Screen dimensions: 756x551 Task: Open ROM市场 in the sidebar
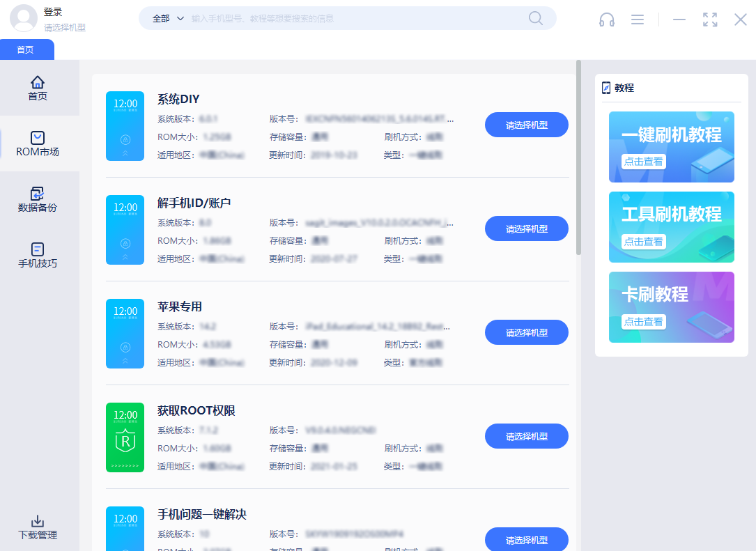click(38, 143)
